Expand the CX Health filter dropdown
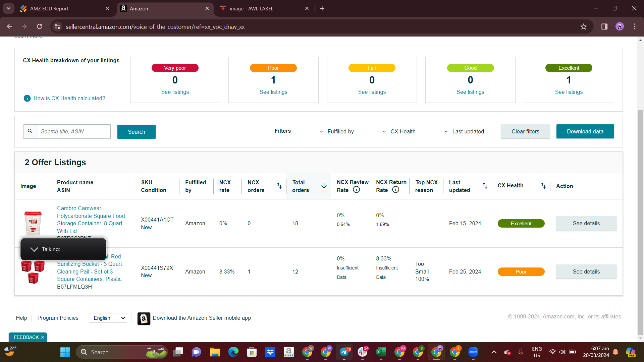644x362 pixels. pos(399,132)
